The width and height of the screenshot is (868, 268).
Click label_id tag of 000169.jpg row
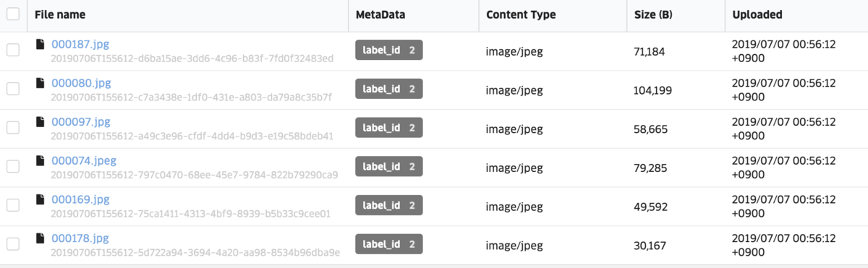pyautogui.click(x=389, y=205)
